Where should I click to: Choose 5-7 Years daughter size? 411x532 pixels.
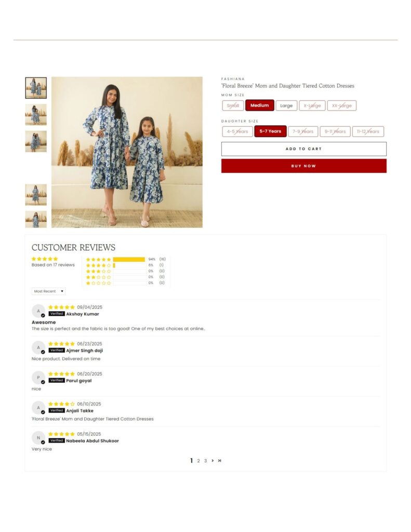(x=271, y=131)
